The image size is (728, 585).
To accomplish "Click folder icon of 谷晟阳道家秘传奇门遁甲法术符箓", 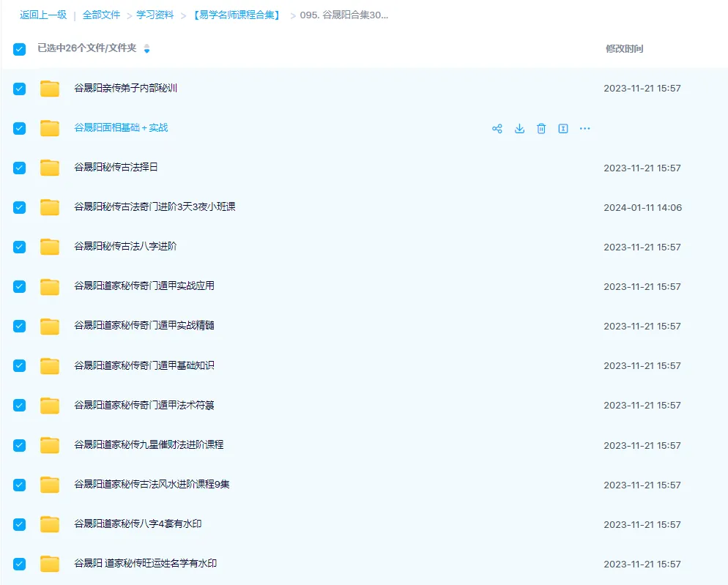I will pyautogui.click(x=50, y=405).
